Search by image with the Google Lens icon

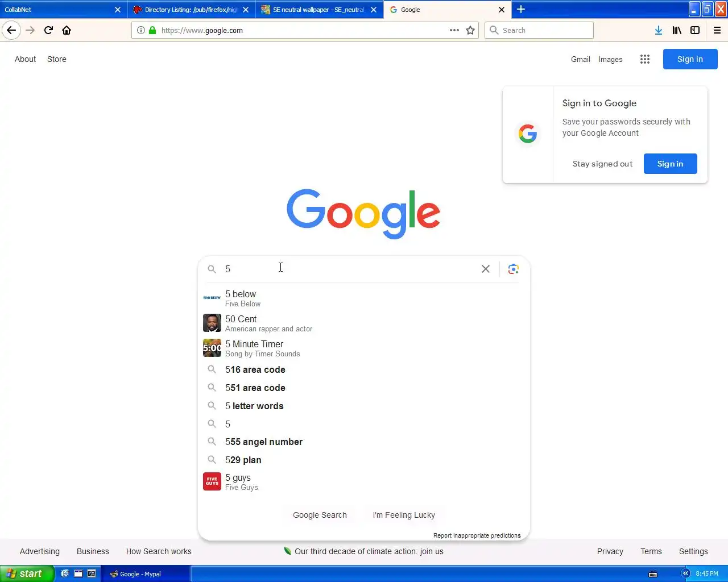coord(514,269)
